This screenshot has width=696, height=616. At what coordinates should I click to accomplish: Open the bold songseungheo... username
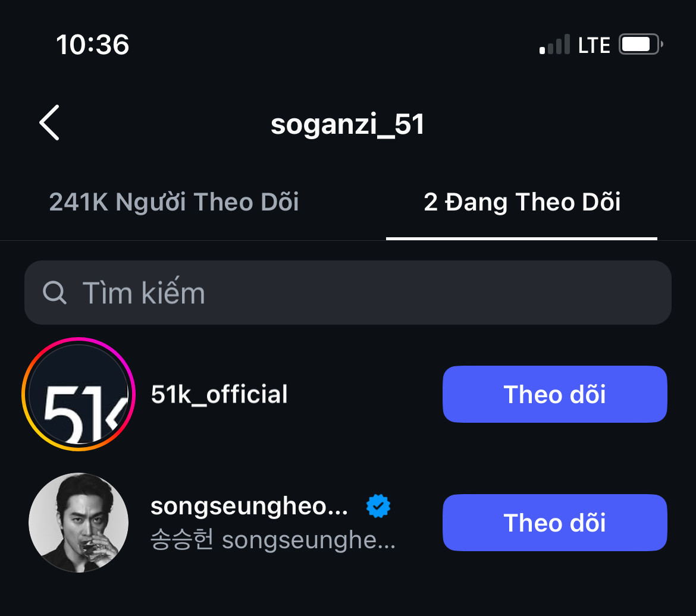[249, 507]
